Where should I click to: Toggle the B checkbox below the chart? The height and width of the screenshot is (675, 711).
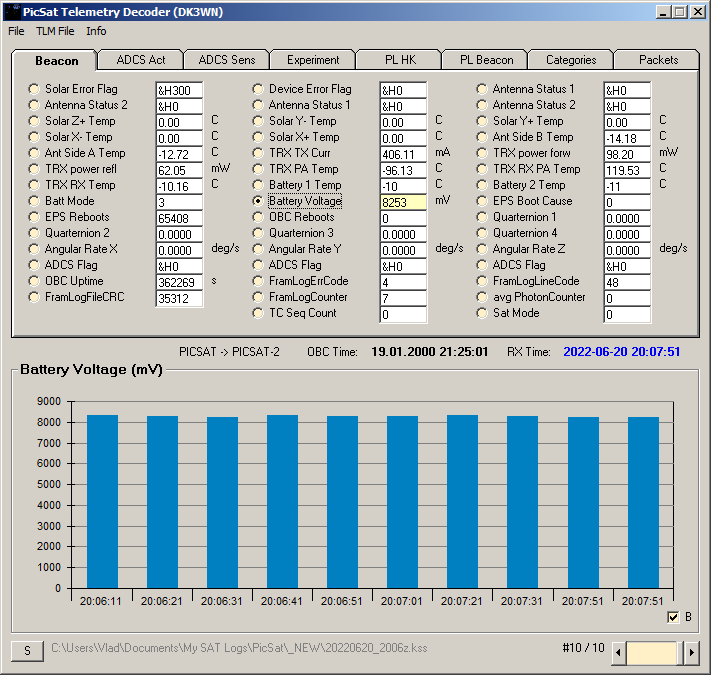click(673, 617)
